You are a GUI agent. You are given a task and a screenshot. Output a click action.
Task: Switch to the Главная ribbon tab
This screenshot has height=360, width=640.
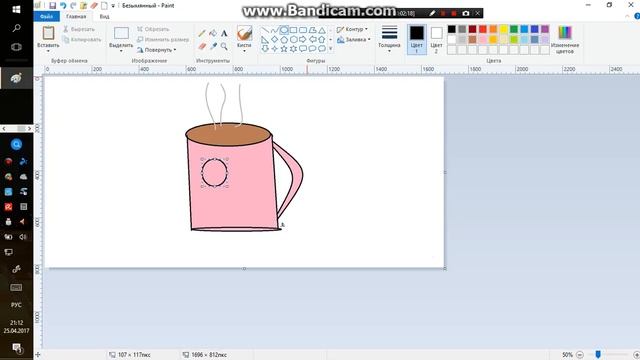tap(76, 16)
